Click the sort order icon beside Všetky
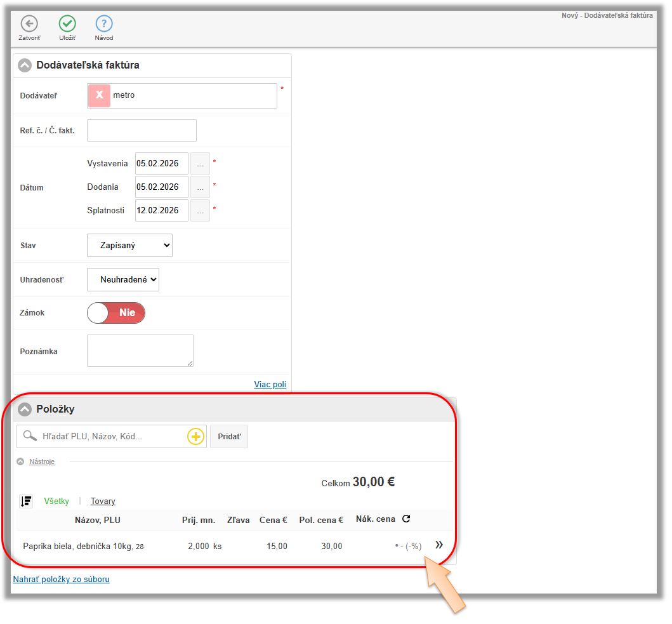 (x=26, y=501)
